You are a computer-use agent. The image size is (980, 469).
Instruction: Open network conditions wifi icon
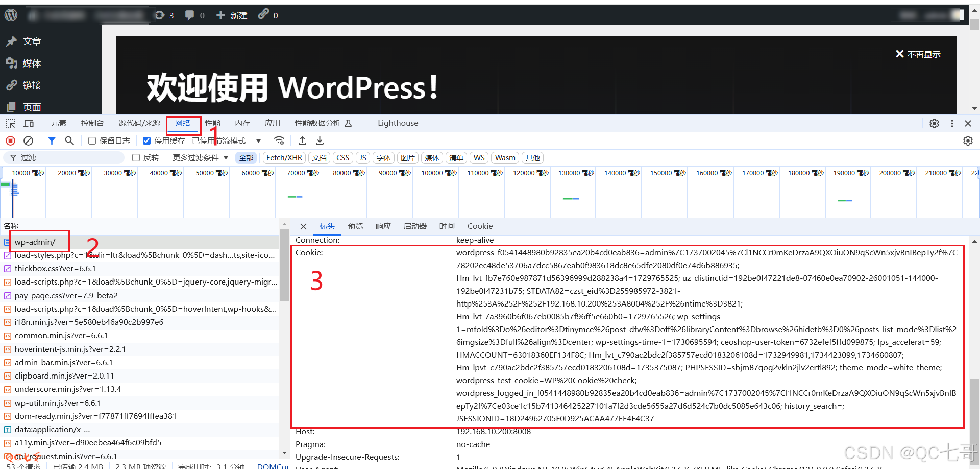[x=279, y=140]
